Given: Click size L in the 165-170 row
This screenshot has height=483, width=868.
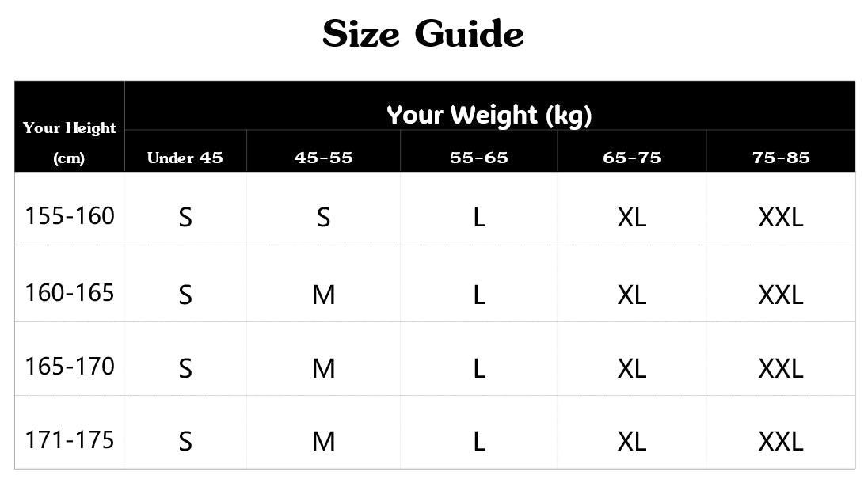Looking at the screenshot, I should pos(478,369).
